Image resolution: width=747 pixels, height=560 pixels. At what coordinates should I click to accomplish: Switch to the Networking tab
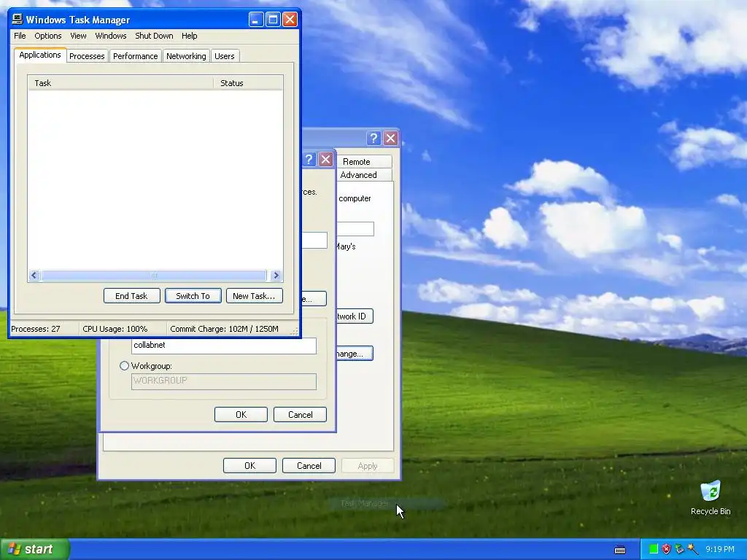click(x=186, y=56)
